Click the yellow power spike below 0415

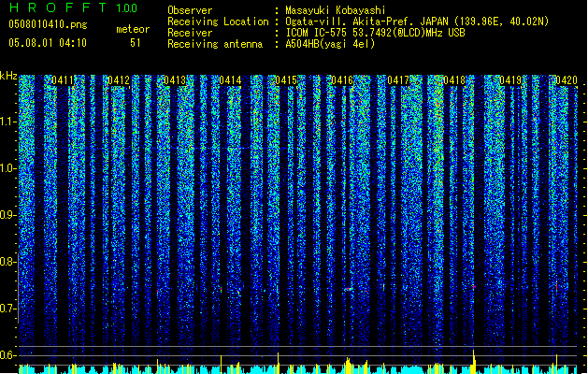[278, 363]
